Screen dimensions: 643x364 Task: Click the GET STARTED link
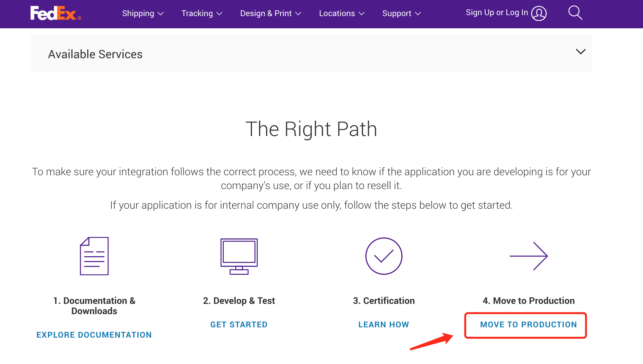pos(239,324)
